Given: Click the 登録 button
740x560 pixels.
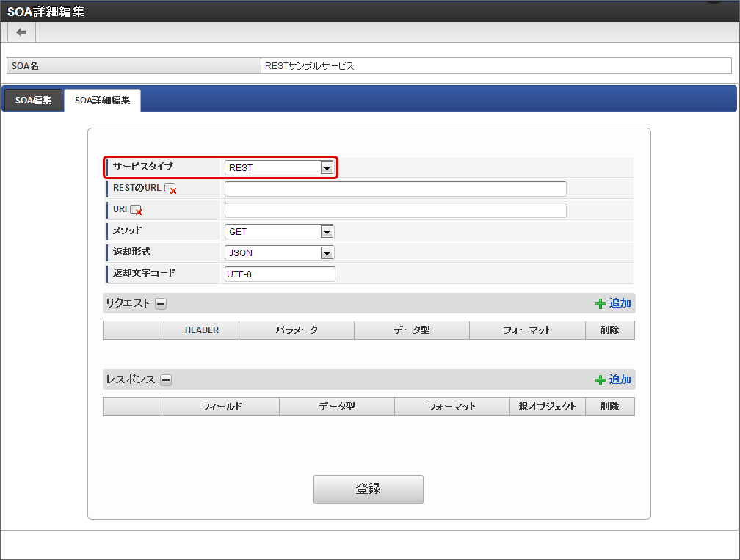Looking at the screenshot, I should (368, 490).
